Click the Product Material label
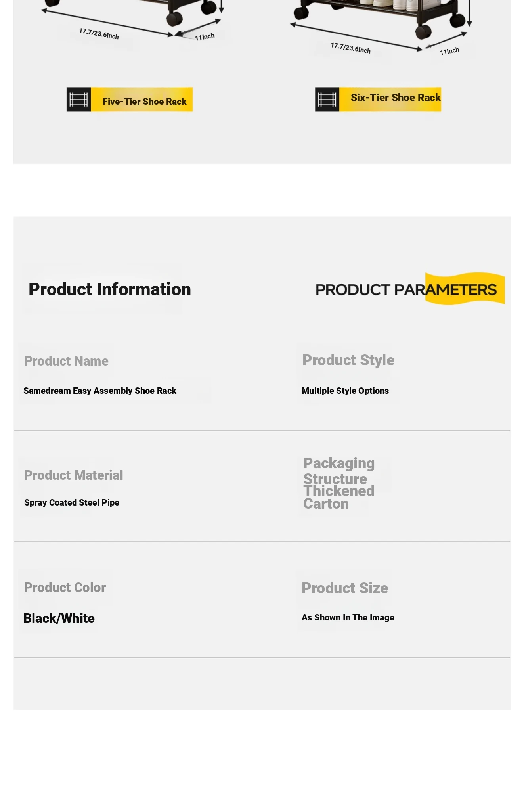524x812 pixels. (74, 475)
